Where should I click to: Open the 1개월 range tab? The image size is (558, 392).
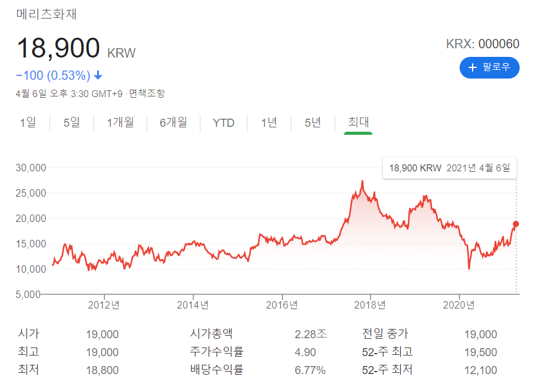click(x=120, y=122)
